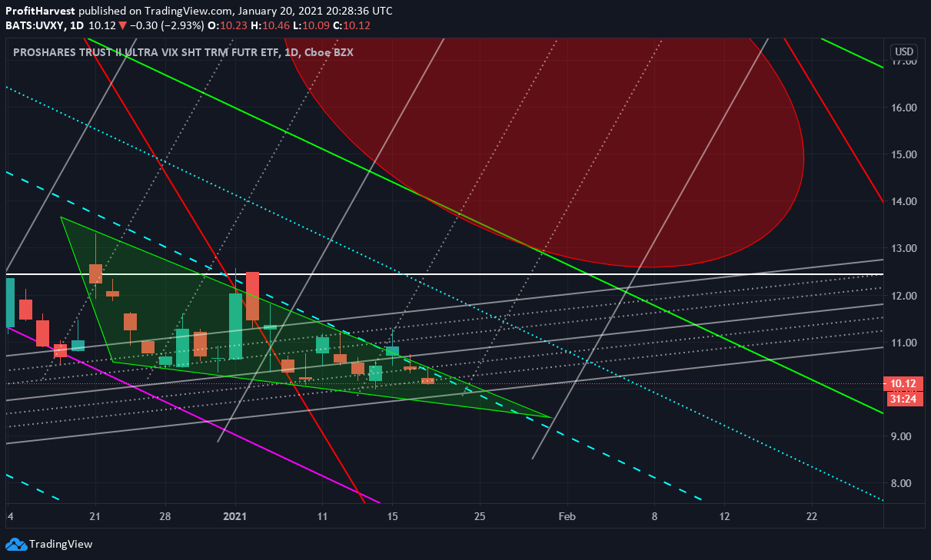Click the red down-triangle change indicator
This screenshot has width=931, height=560.
click(x=122, y=25)
